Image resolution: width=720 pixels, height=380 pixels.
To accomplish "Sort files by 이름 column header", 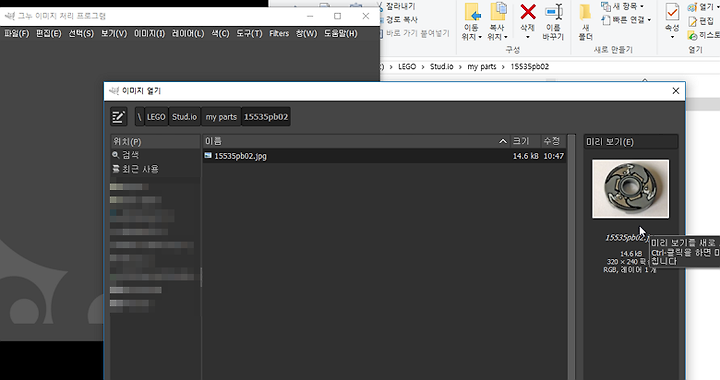I will [356, 141].
